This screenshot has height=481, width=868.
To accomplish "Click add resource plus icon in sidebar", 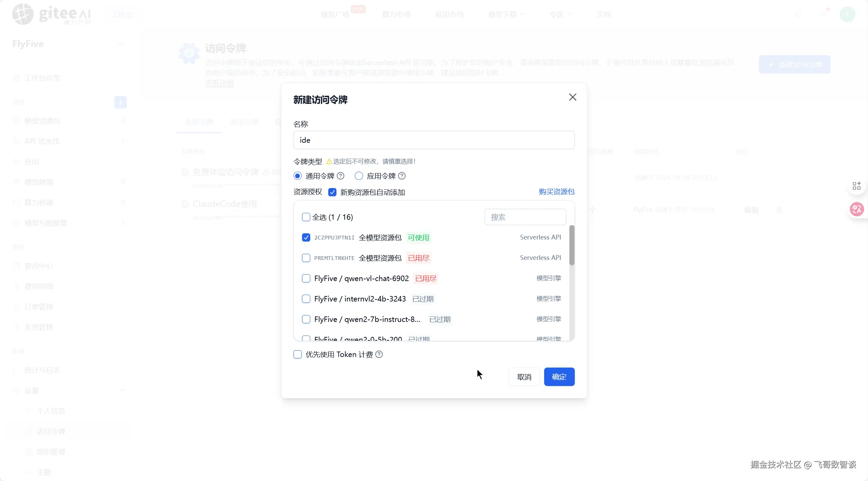I will tap(120, 102).
